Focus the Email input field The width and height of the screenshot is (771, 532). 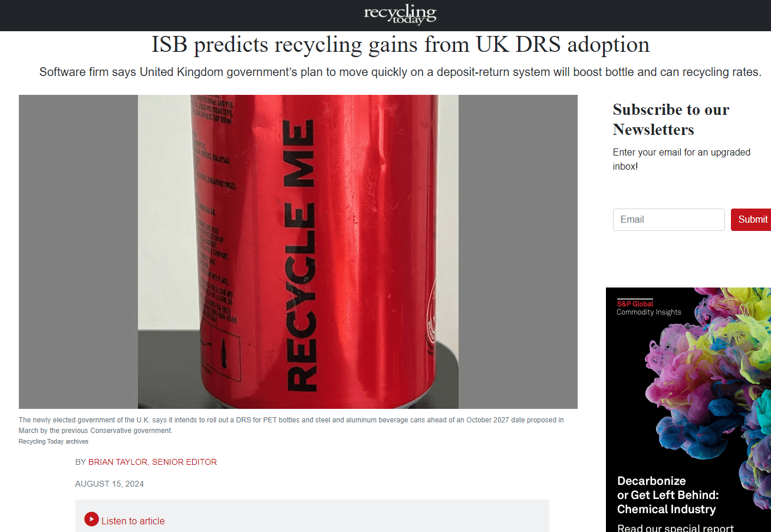(669, 220)
